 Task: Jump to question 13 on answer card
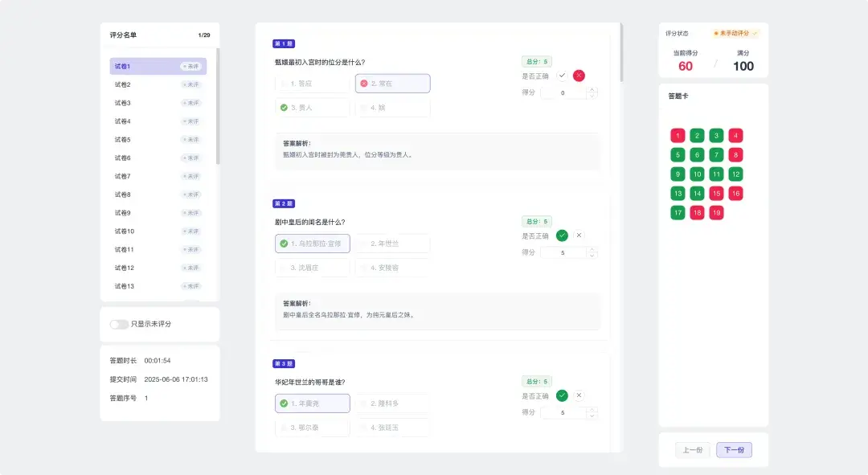(x=678, y=194)
